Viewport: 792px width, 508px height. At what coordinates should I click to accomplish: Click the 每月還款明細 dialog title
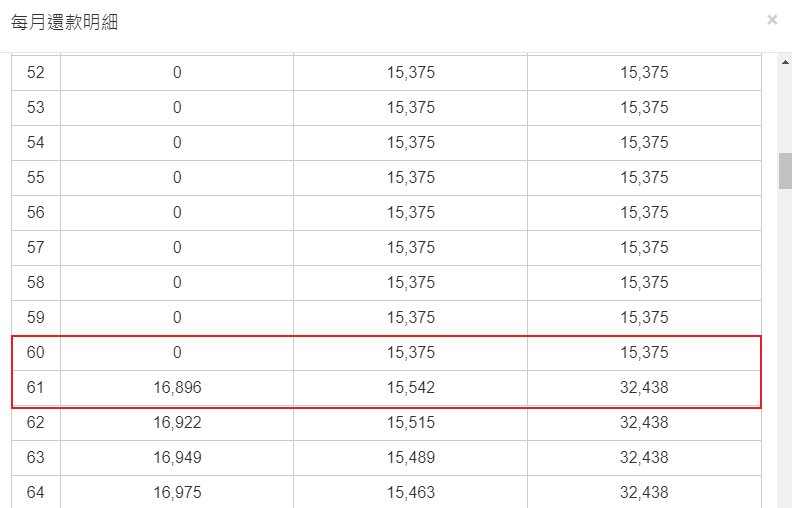[64, 22]
